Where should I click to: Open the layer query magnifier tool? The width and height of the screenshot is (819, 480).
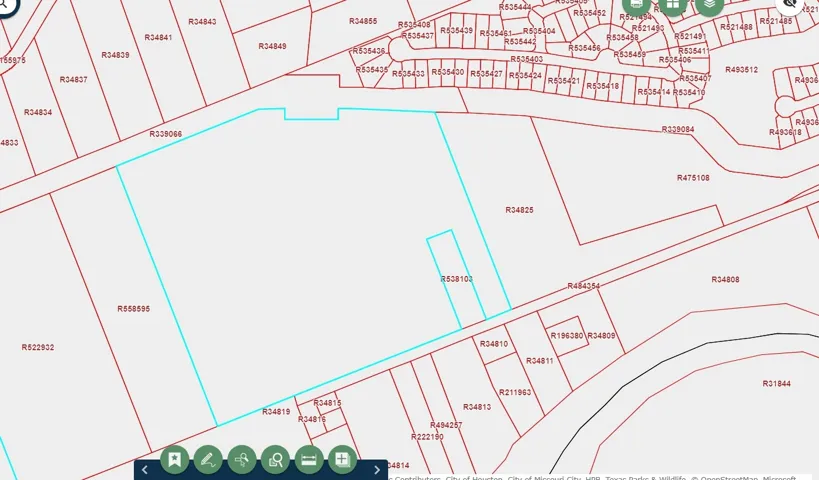pyautogui.click(x=275, y=460)
